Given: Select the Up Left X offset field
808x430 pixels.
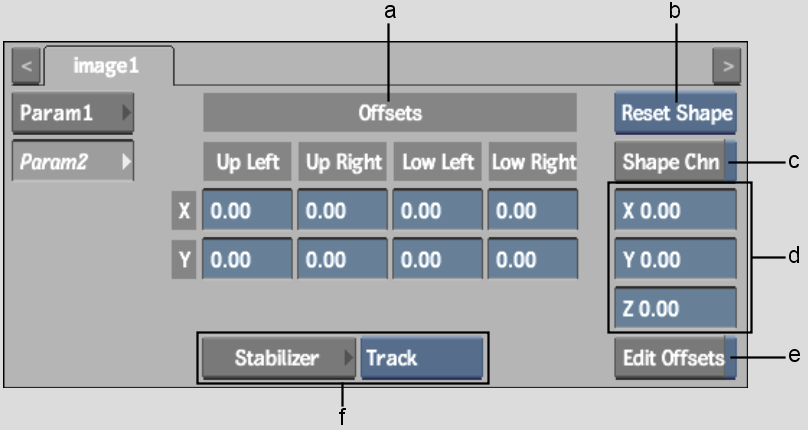Looking at the screenshot, I should click(x=247, y=210).
